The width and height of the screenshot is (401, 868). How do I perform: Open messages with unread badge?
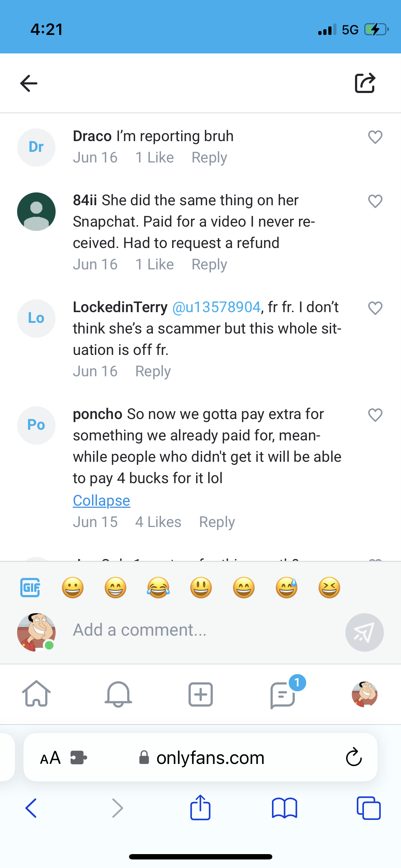click(283, 694)
